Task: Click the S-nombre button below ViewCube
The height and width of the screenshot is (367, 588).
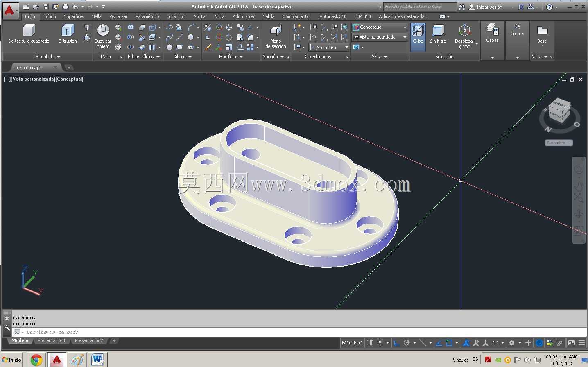Action: [x=559, y=143]
